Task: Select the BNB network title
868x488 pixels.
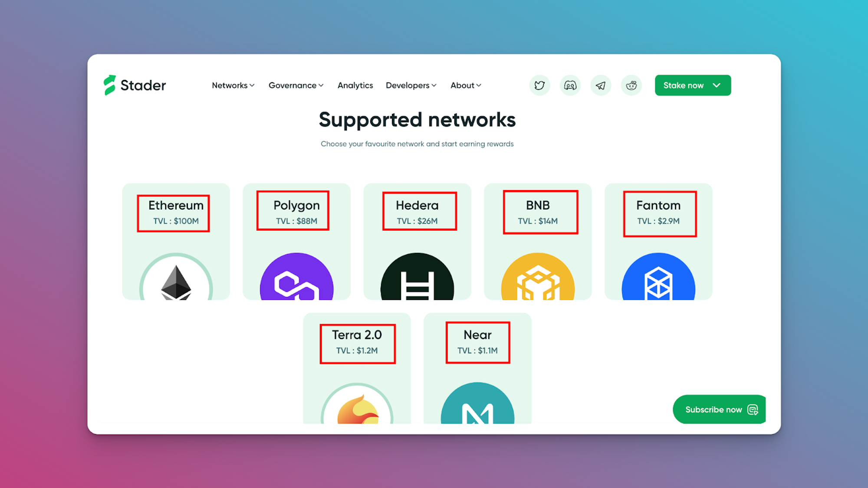Action: [538, 205]
